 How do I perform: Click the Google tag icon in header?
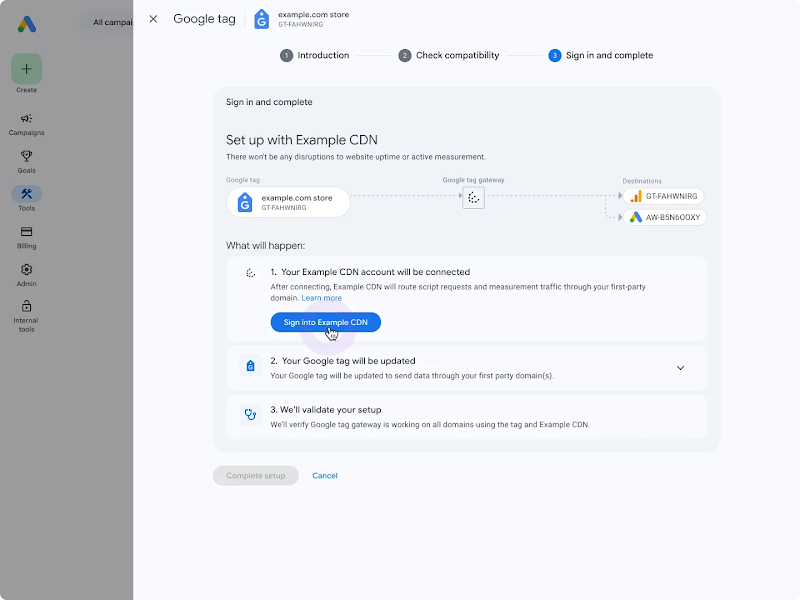[261, 19]
